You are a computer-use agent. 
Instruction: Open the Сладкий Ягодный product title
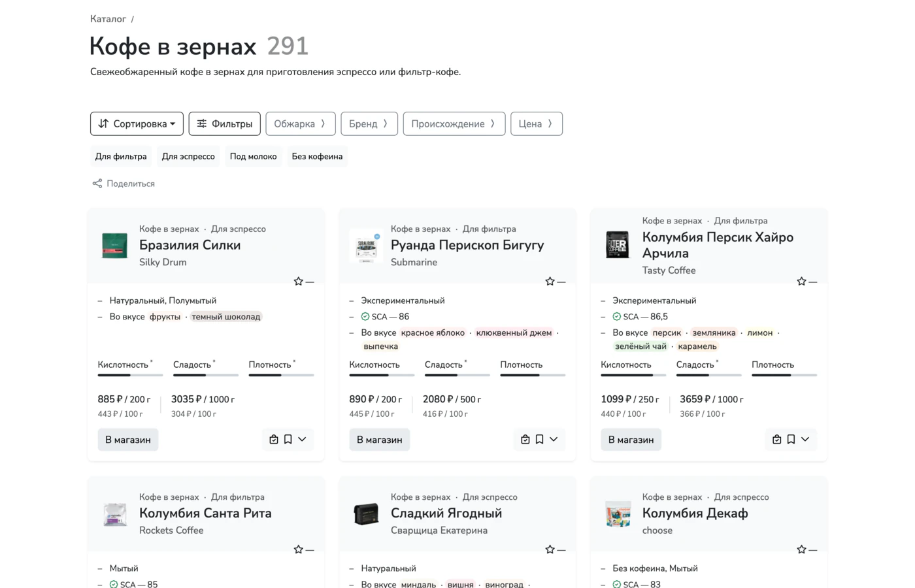(446, 513)
